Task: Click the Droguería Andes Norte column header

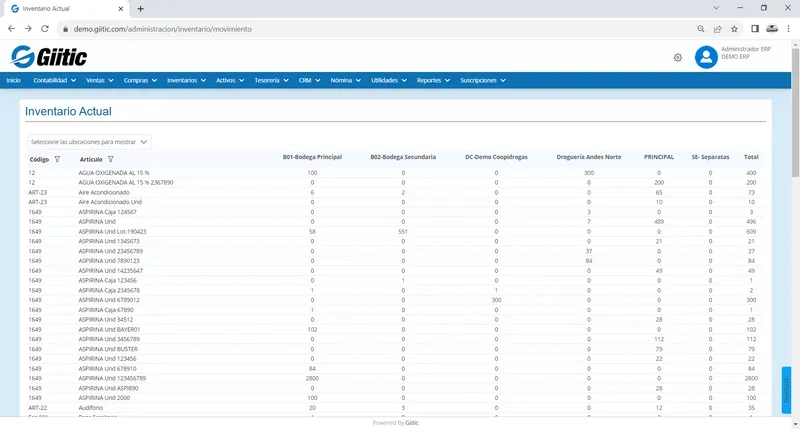Action: pos(589,157)
